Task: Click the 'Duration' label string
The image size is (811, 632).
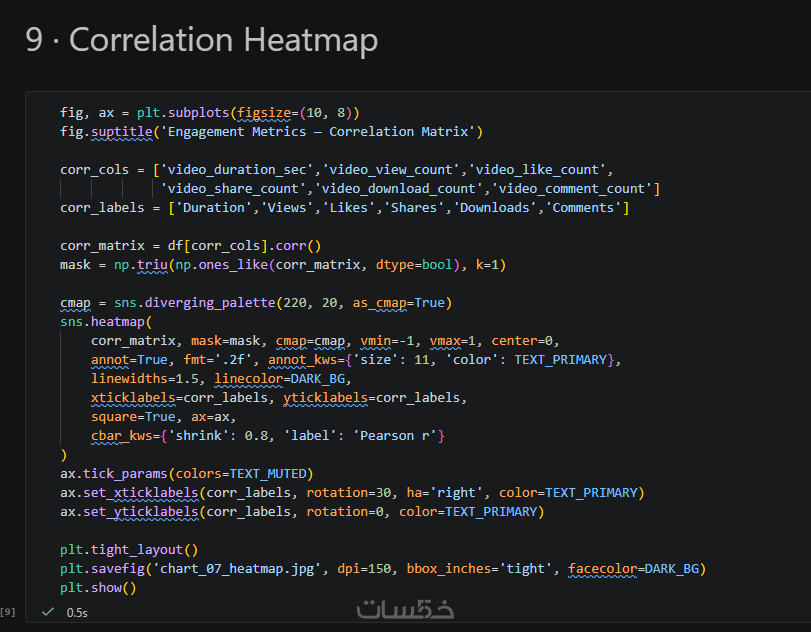Action: 214,208
